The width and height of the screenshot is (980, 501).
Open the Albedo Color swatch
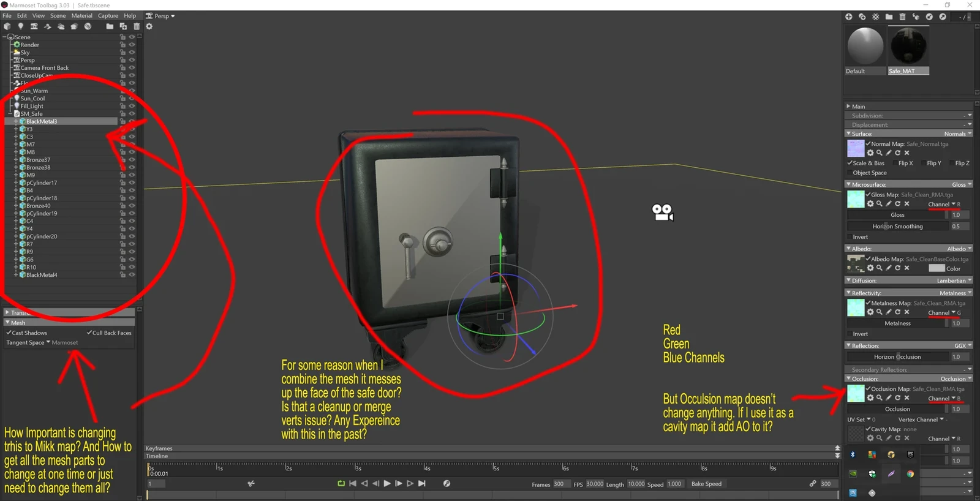[x=937, y=268]
